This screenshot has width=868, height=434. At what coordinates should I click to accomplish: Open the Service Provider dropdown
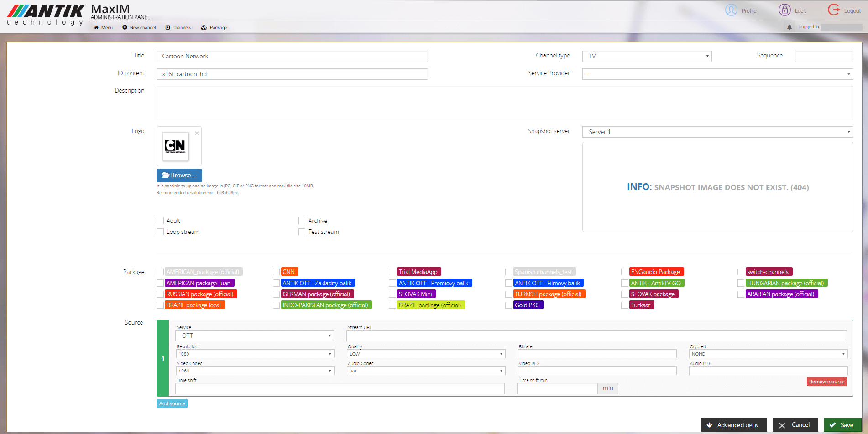tap(717, 74)
